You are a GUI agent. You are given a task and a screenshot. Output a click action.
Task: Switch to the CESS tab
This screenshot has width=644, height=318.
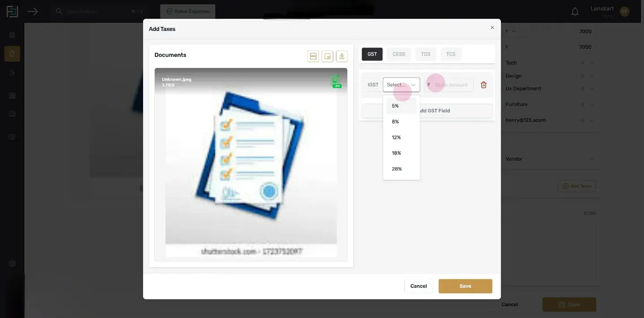399,54
